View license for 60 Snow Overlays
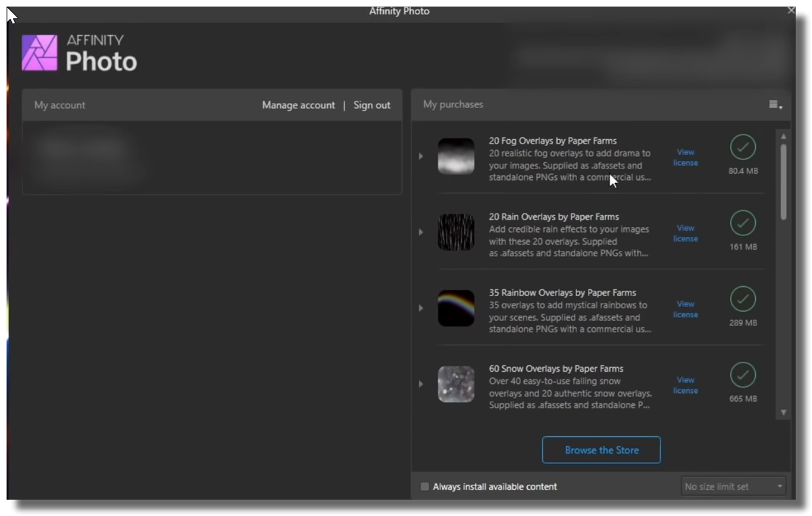Viewport: 812px width, 516px height. pos(685,385)
